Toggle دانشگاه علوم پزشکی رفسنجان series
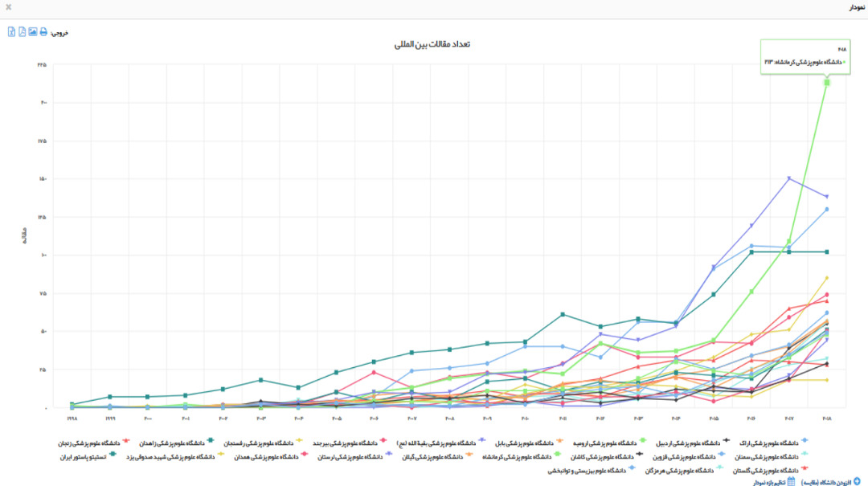 tap(263, 443)
